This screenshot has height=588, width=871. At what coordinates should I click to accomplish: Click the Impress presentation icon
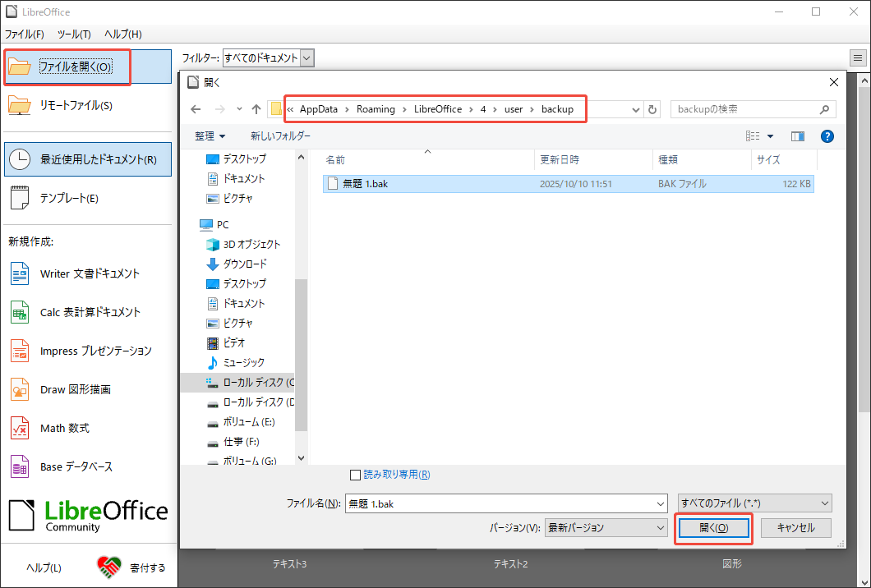(20, 351)
